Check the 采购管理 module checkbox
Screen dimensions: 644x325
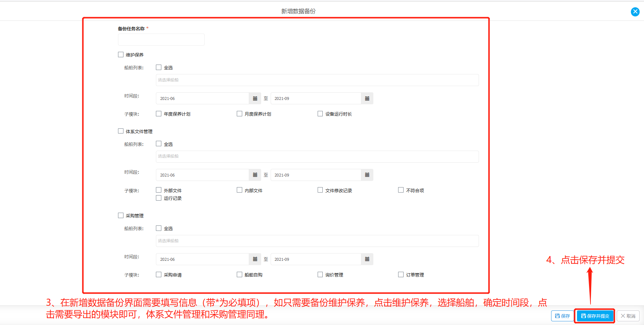point(121,216)
